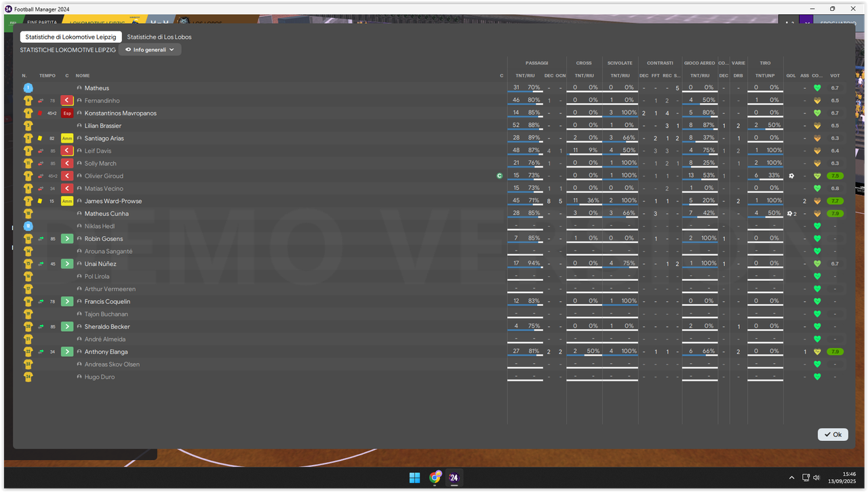Click the PASSAGGI column group header
This screenshot has width=868, height=492.
pos(536,63)
